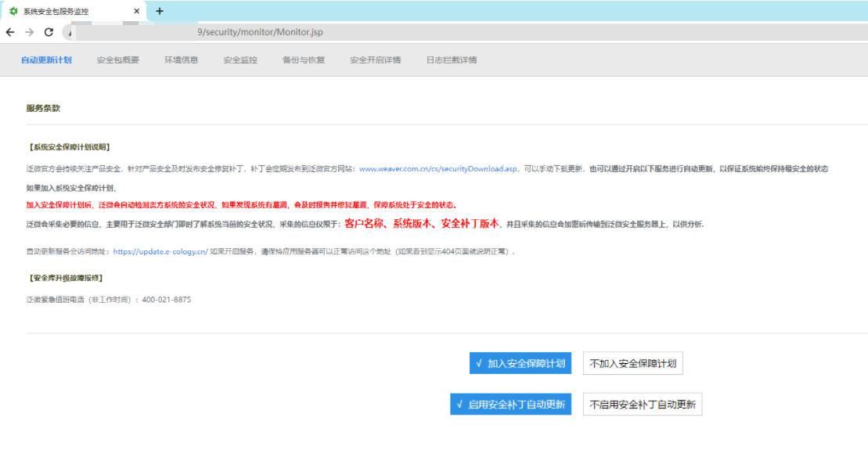Switch to the 安全监控 tab
Screen dimensions: 868x475
tap(239, 59)
